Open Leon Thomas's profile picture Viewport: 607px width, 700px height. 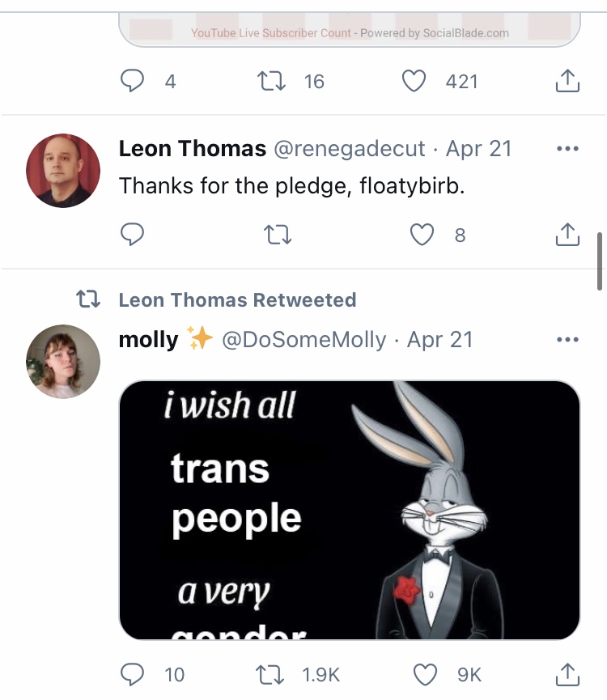click(63, 171)
